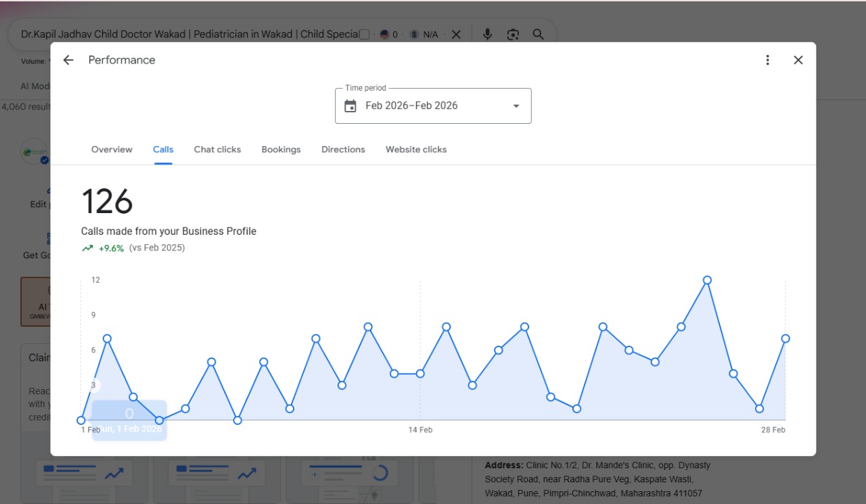The width and height of the screenshot is (866, 504).
Task: Click the calendar icon in Time period
Action: tap(350, 106)
